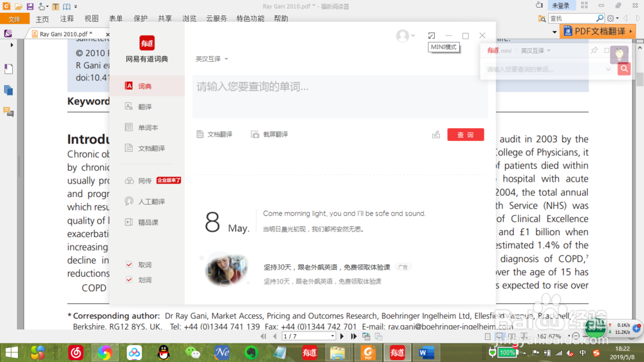Toggle the 划词 word selection checkbox

pyautogui.click(x=129, y=280)
